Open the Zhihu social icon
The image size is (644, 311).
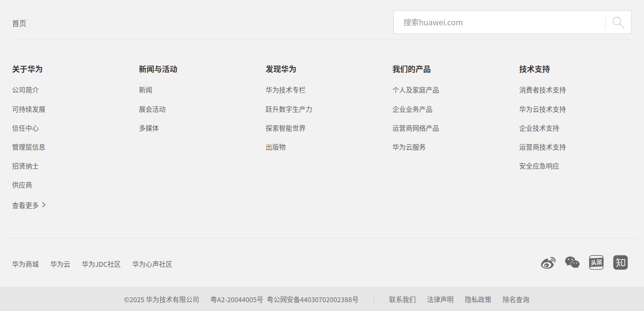coord(620,263)
